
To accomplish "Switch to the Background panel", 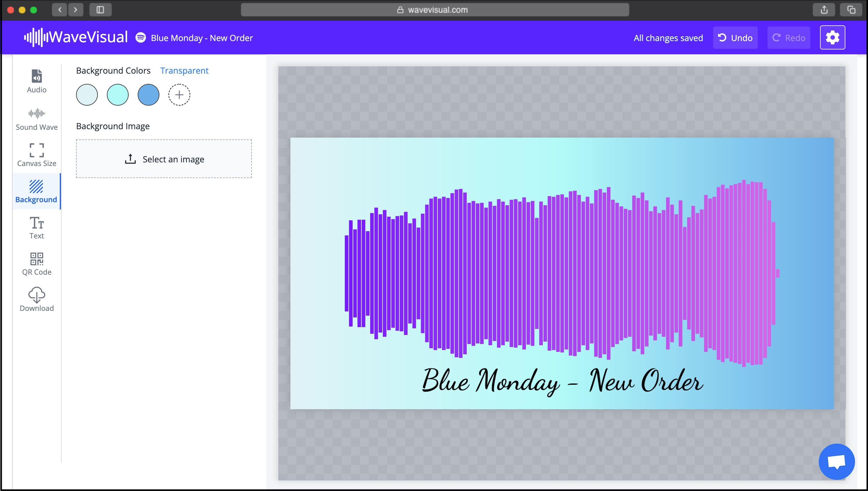I will (37, 191).
